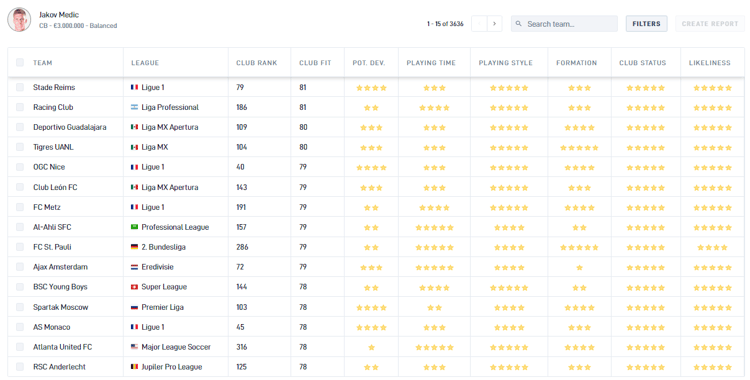The width and height of the screenshot is (750, 380).
Task: Go to previous page of results
Action: point(479,23)
